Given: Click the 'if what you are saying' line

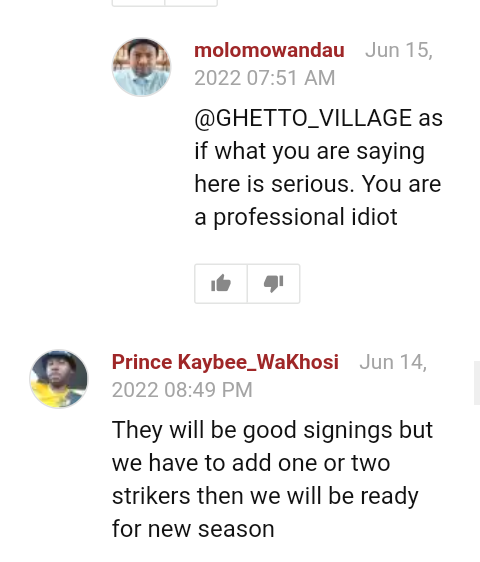Looking at the screenshot, I should tap(310, 151).
